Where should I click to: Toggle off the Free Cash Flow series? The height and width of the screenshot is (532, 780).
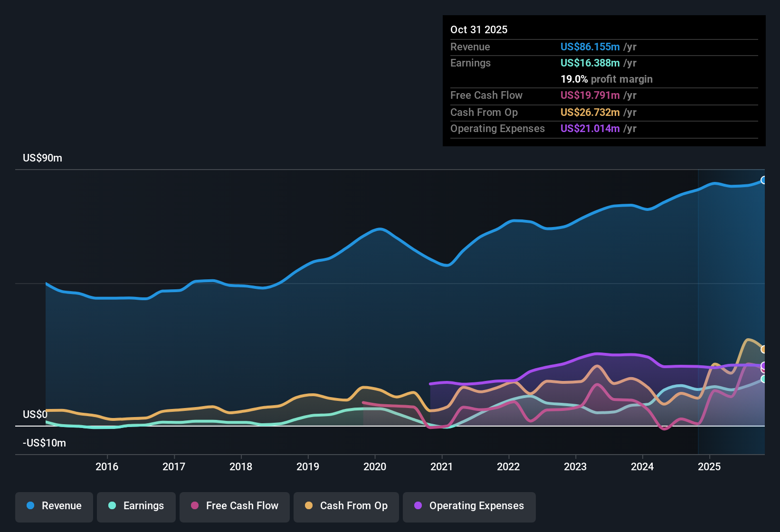[235, 506]
